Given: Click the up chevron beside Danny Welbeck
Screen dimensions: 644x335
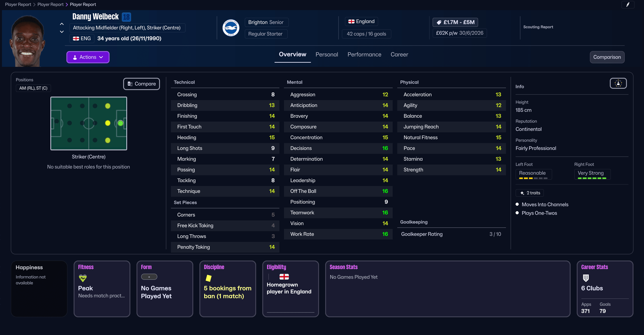Looking at the screenshot, I should click(62, 24).
